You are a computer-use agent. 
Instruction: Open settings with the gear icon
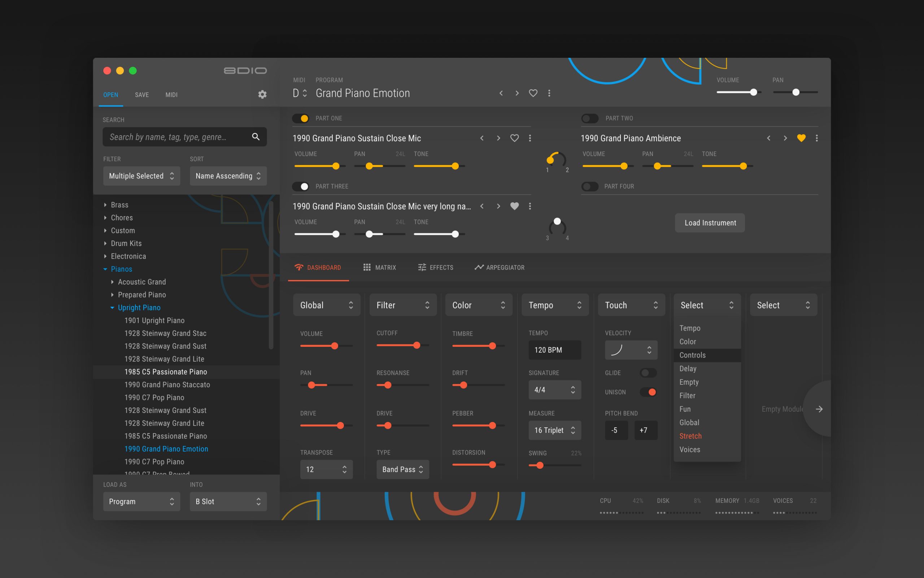point(262,94)
